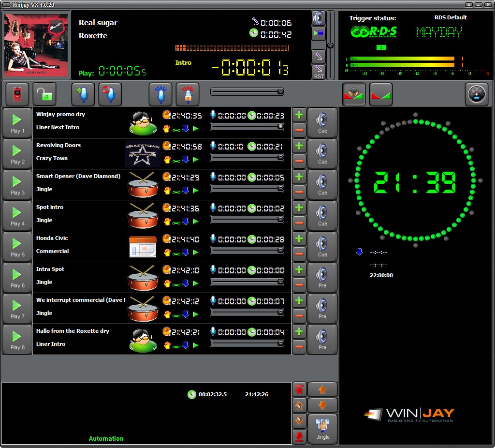Click red minus on Honda Civic row
495x448 pixels.
coord(299,254)
